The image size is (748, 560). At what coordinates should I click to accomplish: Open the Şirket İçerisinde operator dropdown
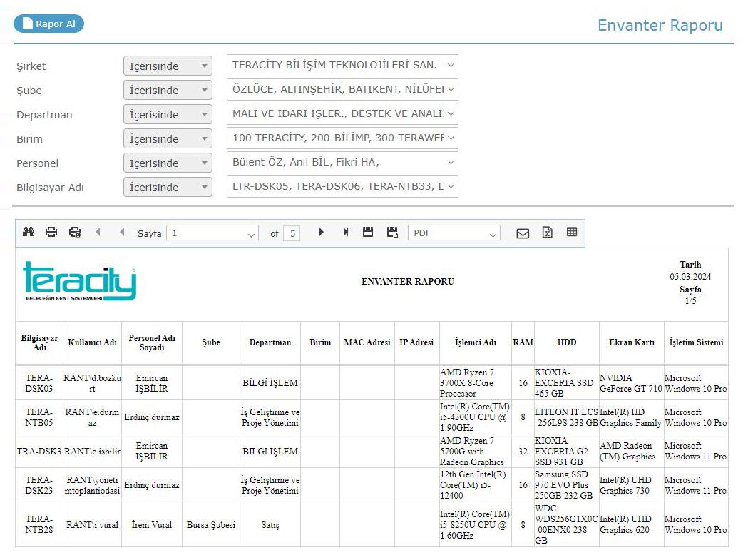point(168,66)
